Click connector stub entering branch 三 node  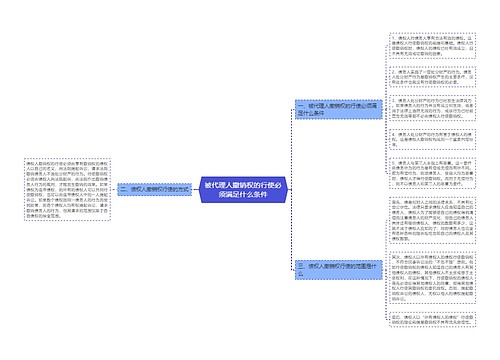(293, 270)
